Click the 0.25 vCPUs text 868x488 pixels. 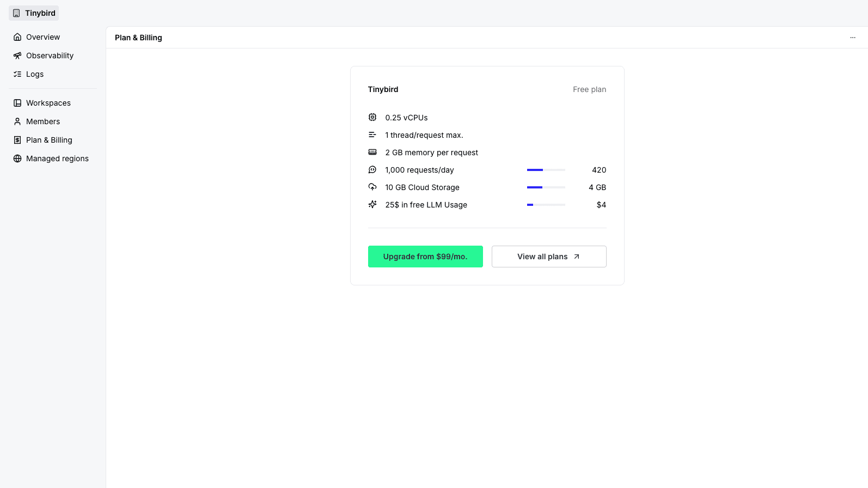[x=406, y=118]
